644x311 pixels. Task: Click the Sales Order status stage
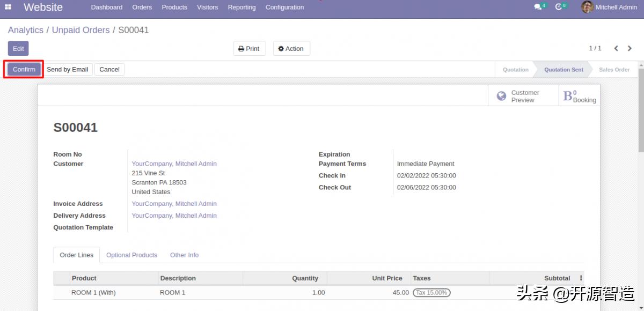pos(614,70)
